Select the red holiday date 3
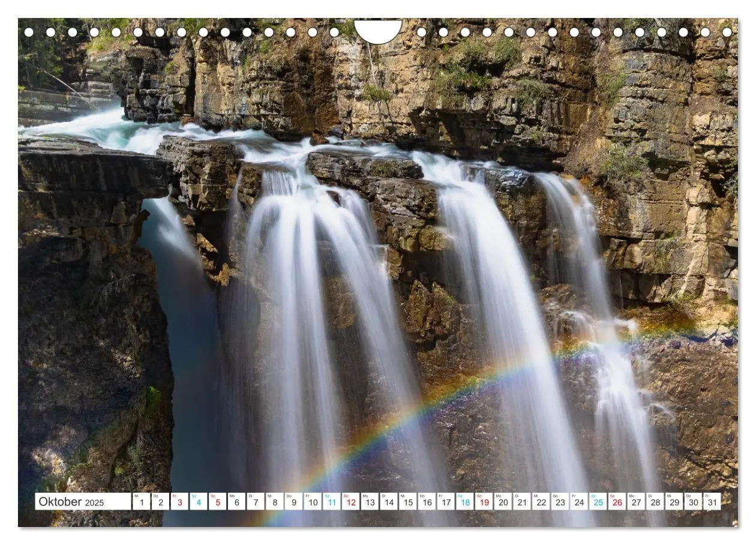This screenshot has height=545, width=756. coord(179,502)
